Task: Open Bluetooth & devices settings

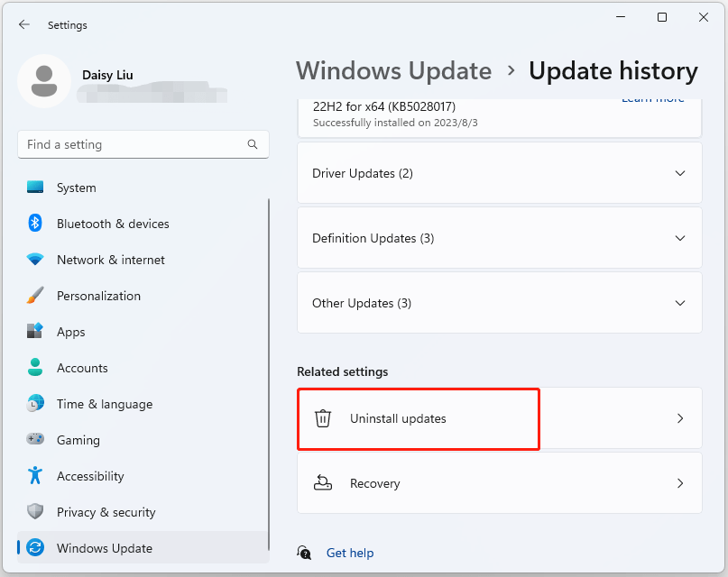Action: [x=34, y=224]
